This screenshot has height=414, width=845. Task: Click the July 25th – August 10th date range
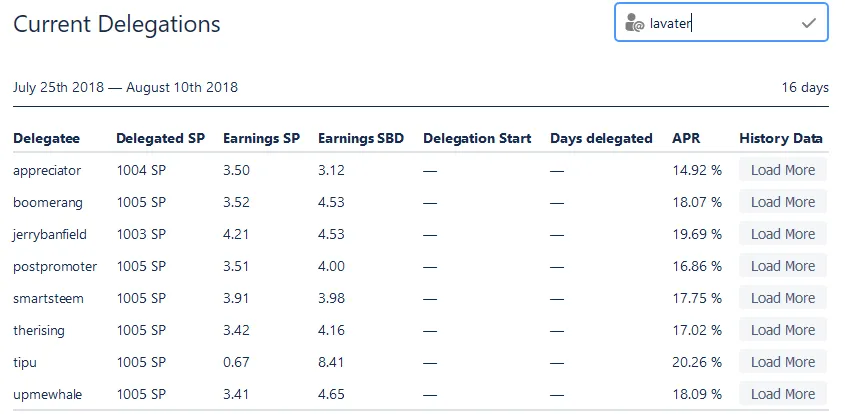tap(126, 87)
